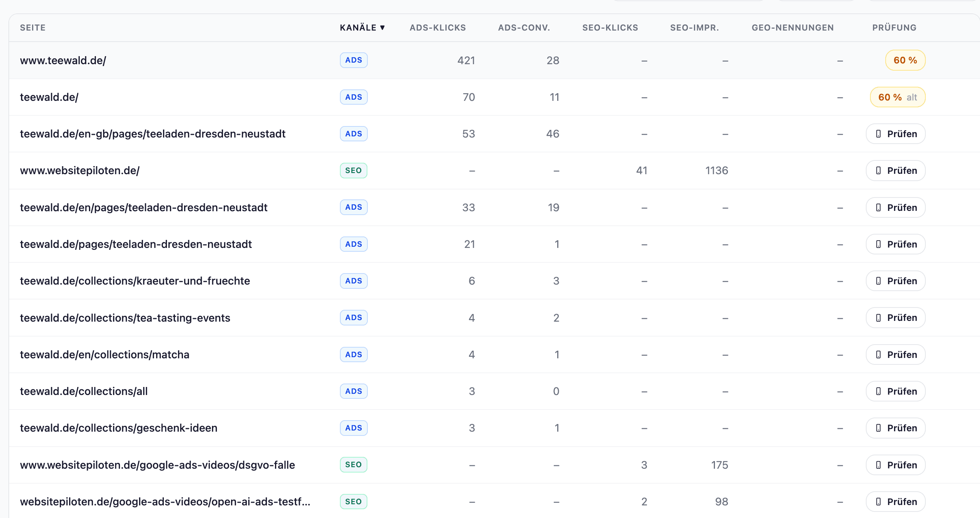Open the 60 % score for www.teewald.de/
Viewport: 980px width, 518px height.
pyautogui.click(x=905, y=60)
